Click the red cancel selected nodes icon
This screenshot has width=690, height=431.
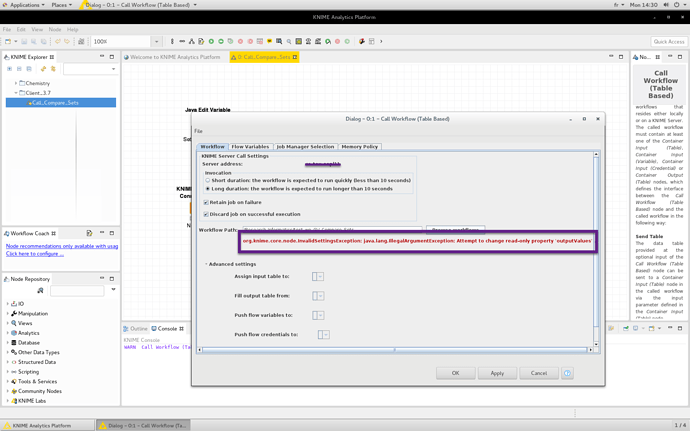click(240, 41)
